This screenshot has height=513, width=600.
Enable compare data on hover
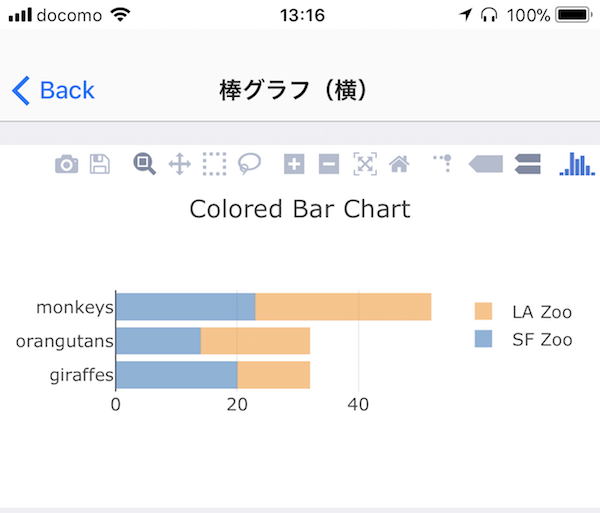coord(528,164)
